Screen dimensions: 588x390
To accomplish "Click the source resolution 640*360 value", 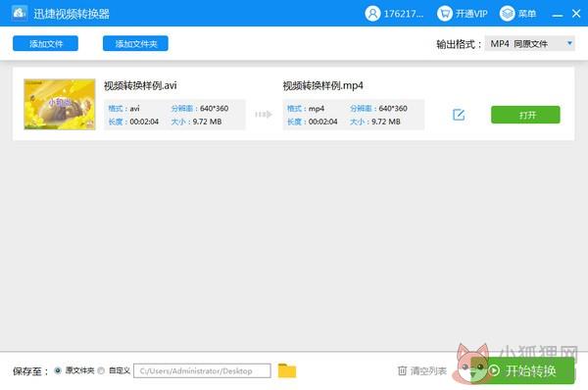I will click(214, 109).
